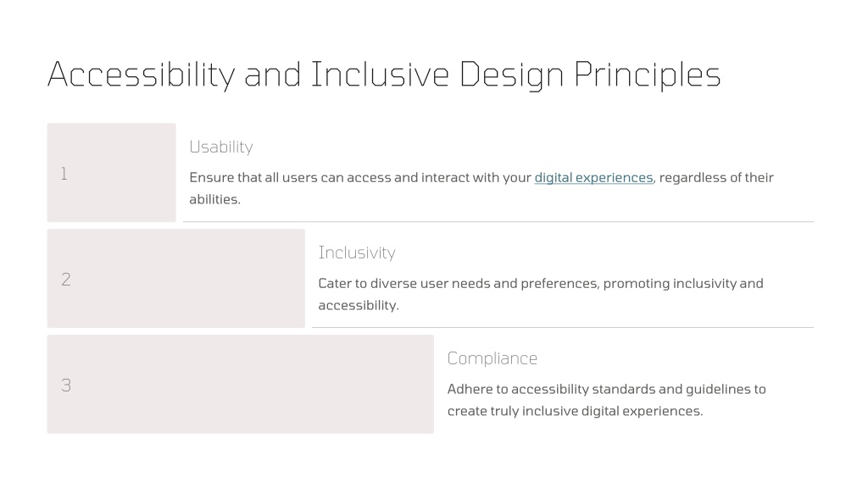
Task: Select the Compliance heading
Action: coord(492,358)
